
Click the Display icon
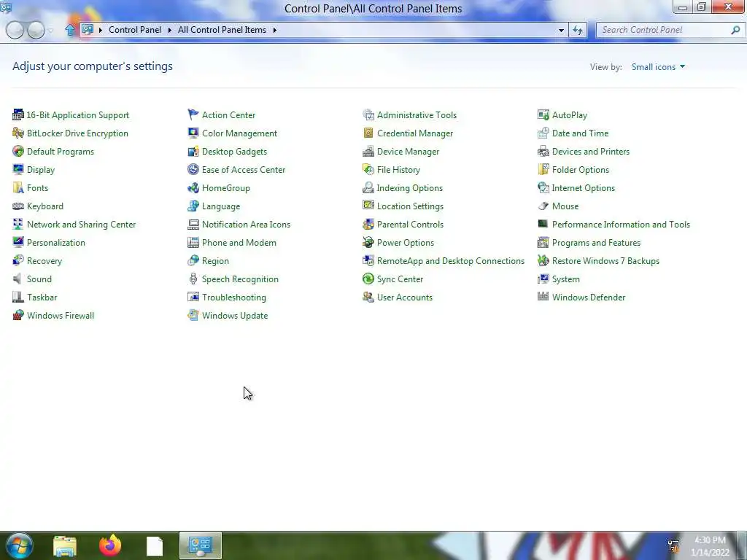(x=18, y=169)
